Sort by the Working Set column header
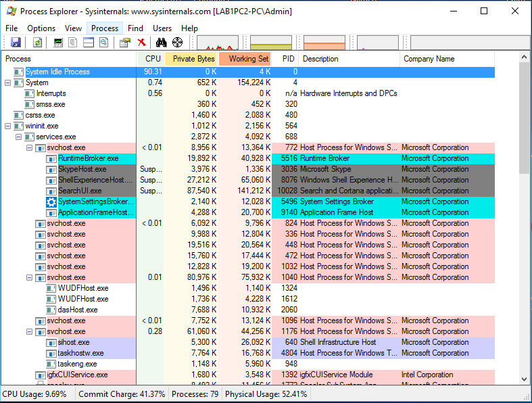532x403 pixels. pos(245,59)
